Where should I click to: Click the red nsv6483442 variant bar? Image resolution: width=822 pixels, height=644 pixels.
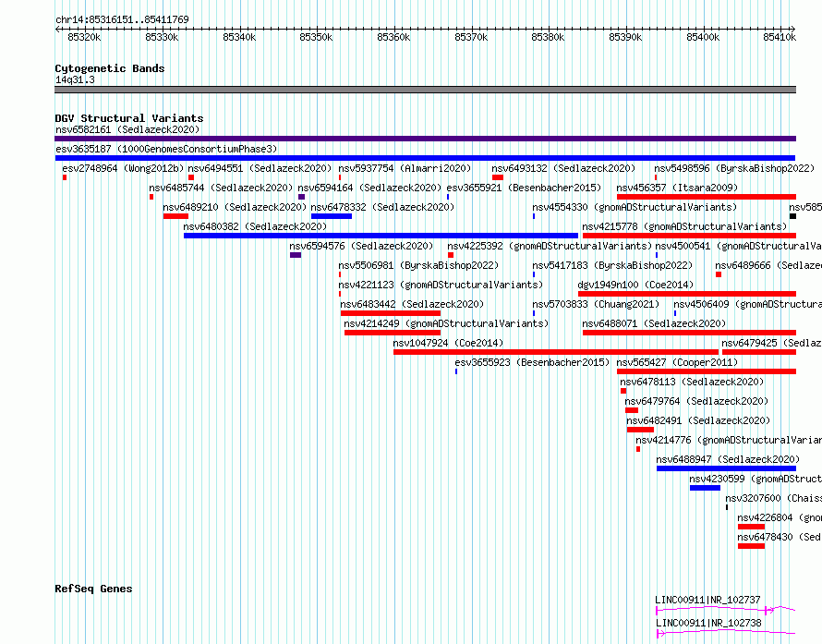click(x=391, y=313)
